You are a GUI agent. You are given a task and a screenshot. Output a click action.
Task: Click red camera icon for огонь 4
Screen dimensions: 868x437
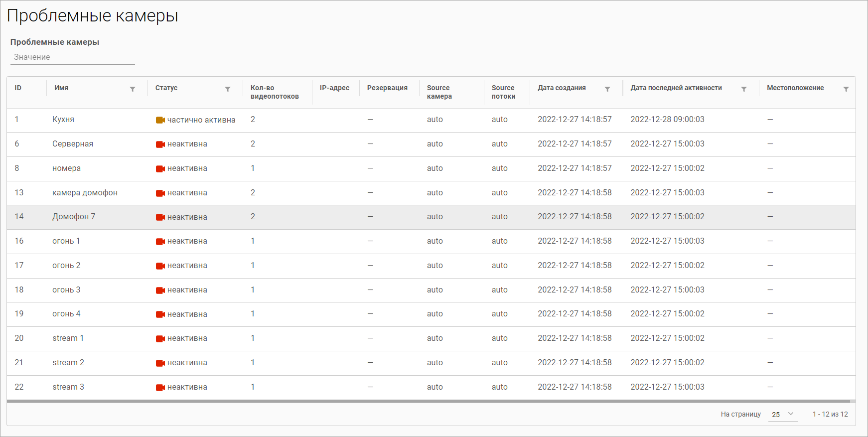(160, 314)
